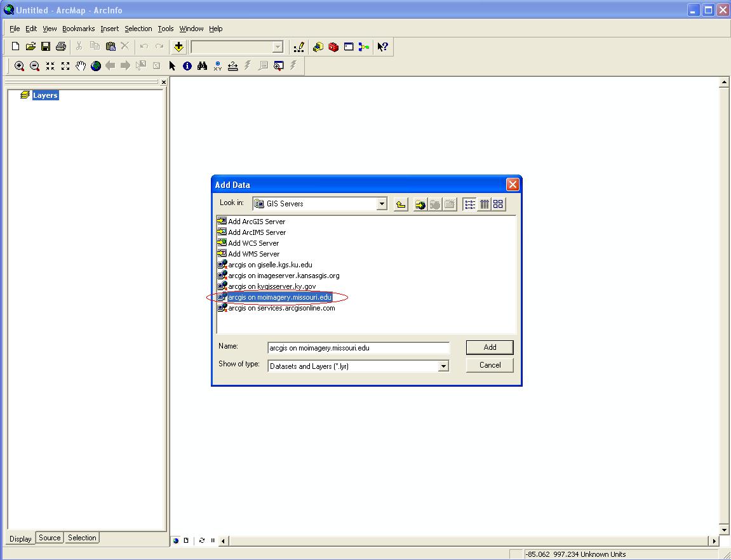The height and width of the screenshot is (560, 731).
Task: Open the Find binoculars tool
Action: coord(203,66)
